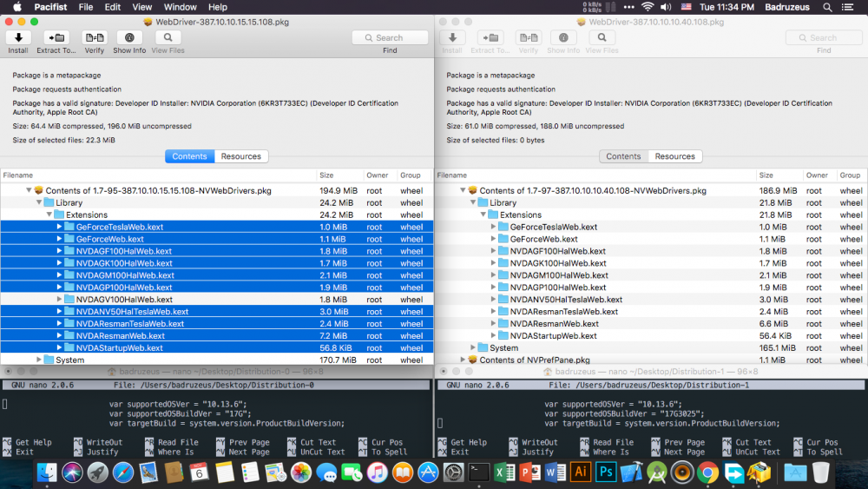868x489 pixels.
Task: Click the Search field in left window toolbar
Action: coord(390,37)
